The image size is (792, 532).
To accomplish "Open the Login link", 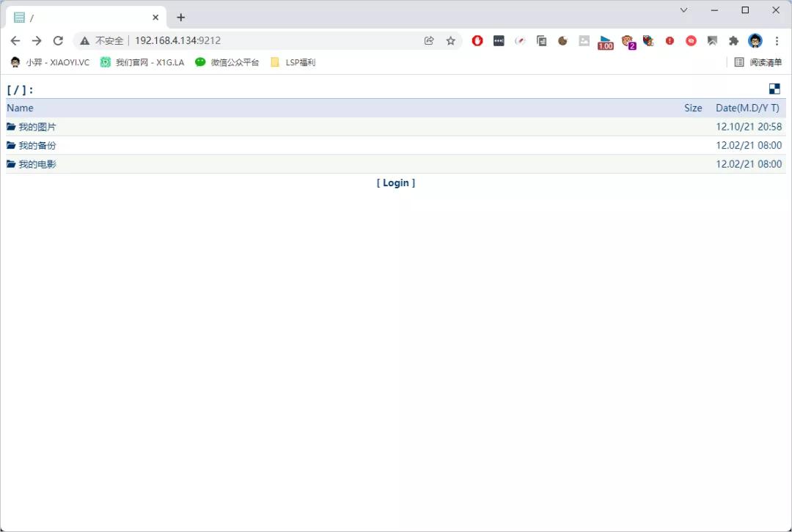I will [395, 182].
